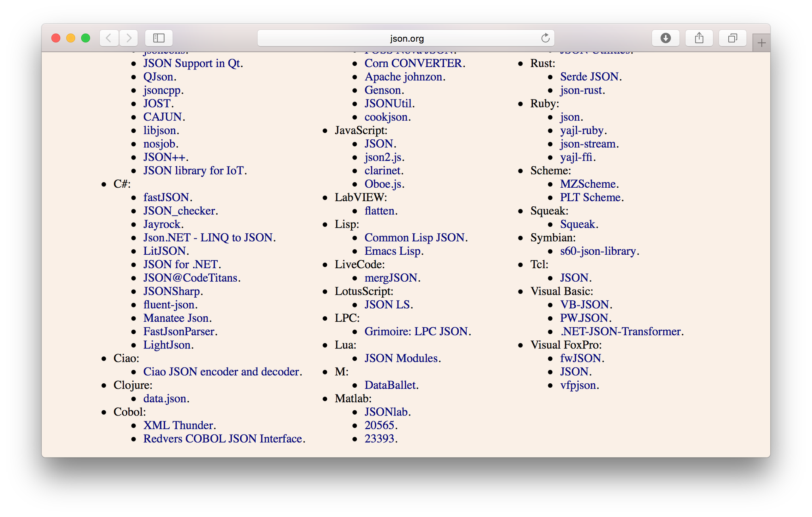Screen dimensions: 812x517
Task: Click the Redvers COBOL JSON Interface link
Action: coord(222,438)
